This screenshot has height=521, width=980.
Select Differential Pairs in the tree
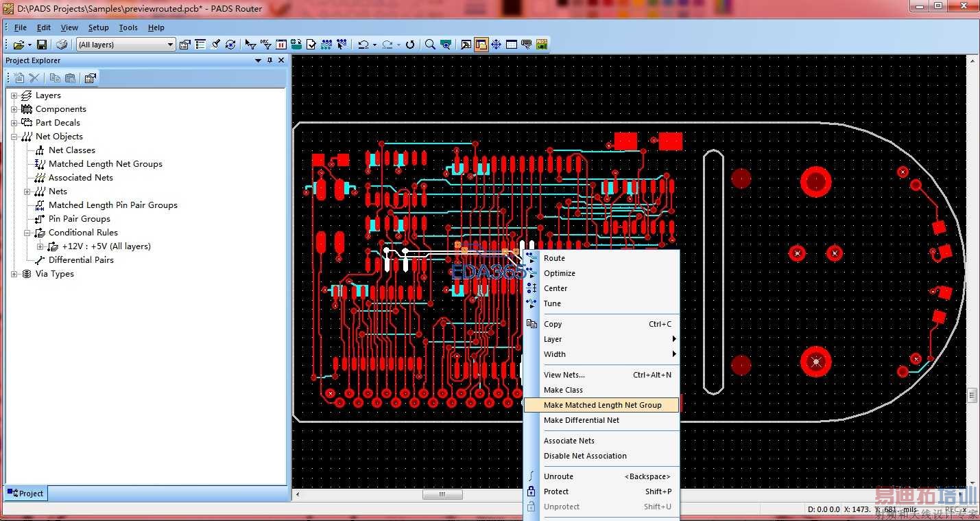81,260
